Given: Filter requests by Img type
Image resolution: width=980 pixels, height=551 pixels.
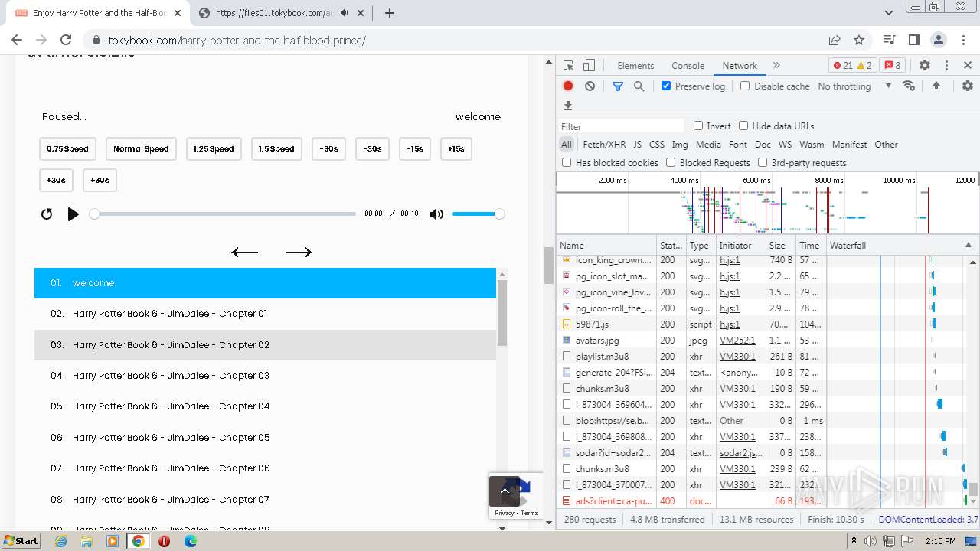Looking at the screenshot, I should click(680, 145).
